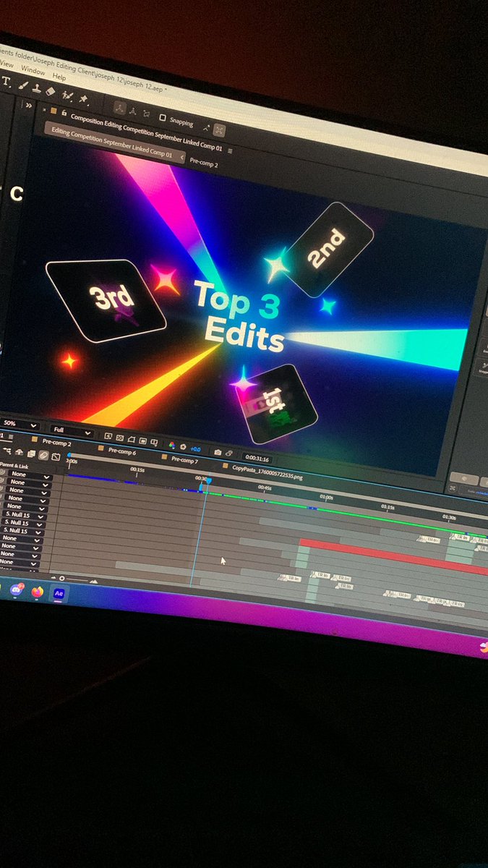488x868 pixels.
Task: Click the View Axis mode icon
Action: click(147, 114)
